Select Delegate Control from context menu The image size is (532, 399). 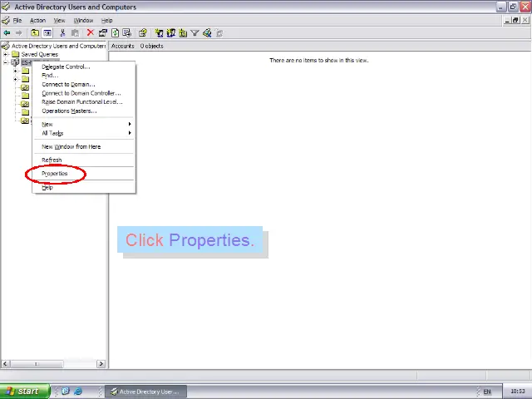pyautogui.click(x=66, y=66)
